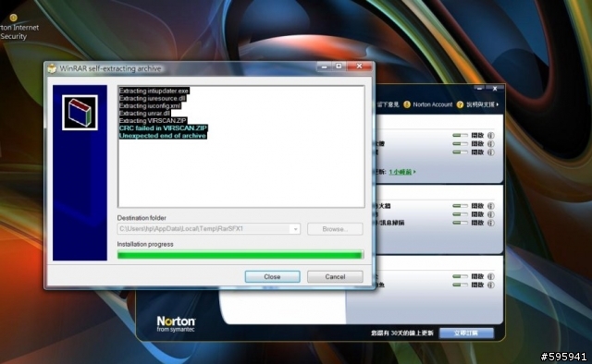Maximize the WinRAR self-extracting archive window
592x364 pixels.
tap(339, 67)
